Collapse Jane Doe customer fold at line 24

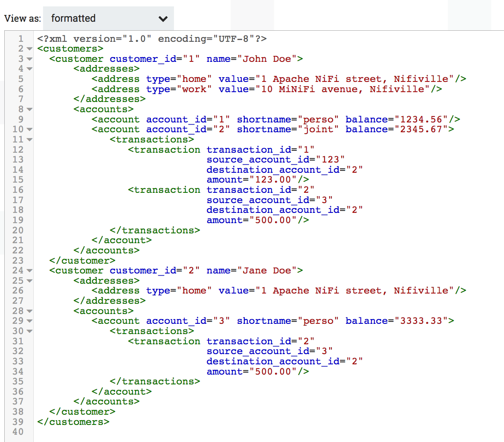29,271
